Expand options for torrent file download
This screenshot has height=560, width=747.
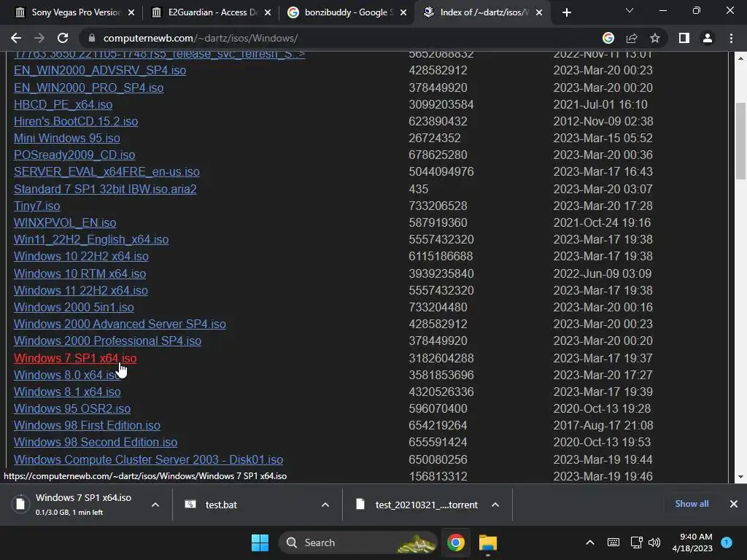click(495, 505)
